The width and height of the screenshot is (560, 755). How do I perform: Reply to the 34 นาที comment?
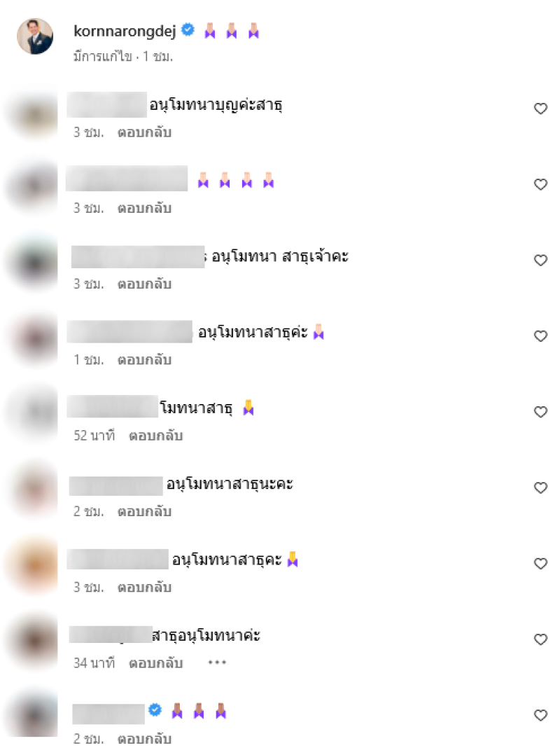[x=155, y=663]
